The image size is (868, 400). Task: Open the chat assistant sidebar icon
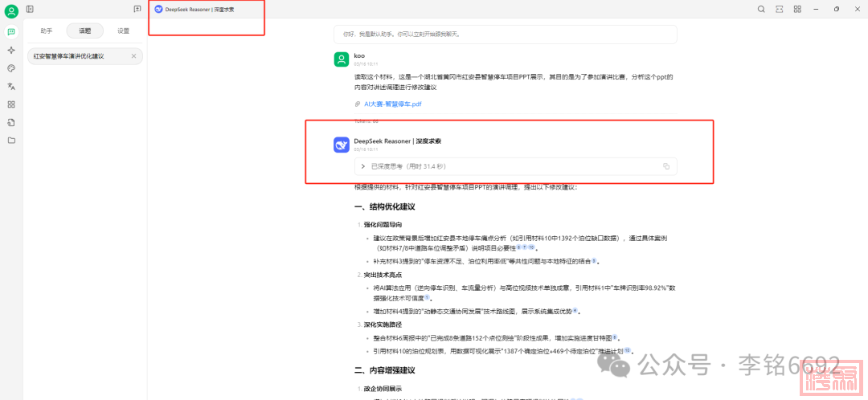click(11, 31)
